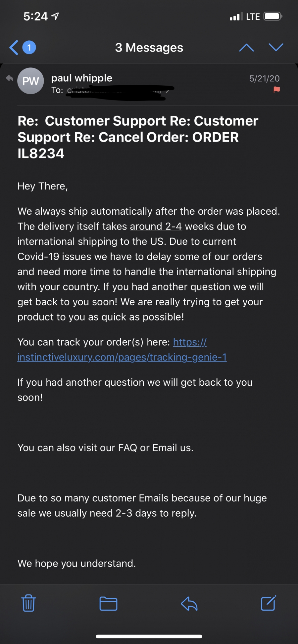Tap the email subject line Cancel Order

pos(138,137)
